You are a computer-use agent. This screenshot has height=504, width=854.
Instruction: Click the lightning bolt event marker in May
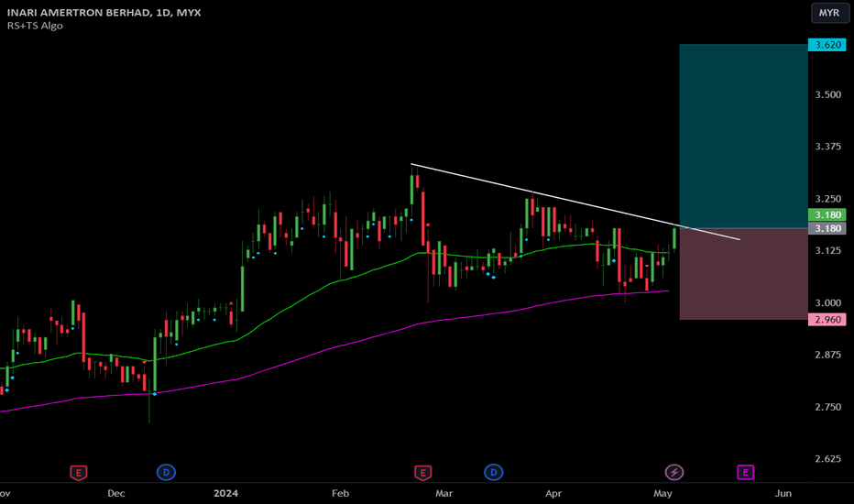[x=674, y=472]
